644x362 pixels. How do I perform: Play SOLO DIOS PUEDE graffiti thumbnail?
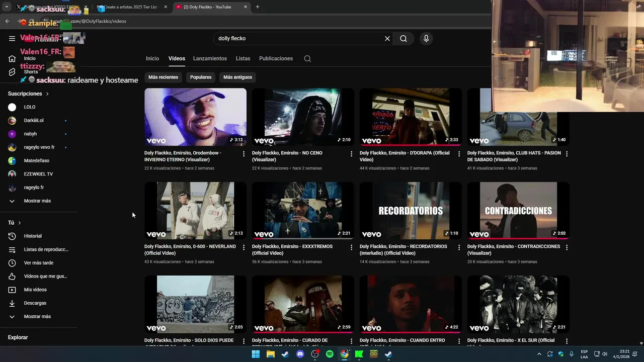195,304
